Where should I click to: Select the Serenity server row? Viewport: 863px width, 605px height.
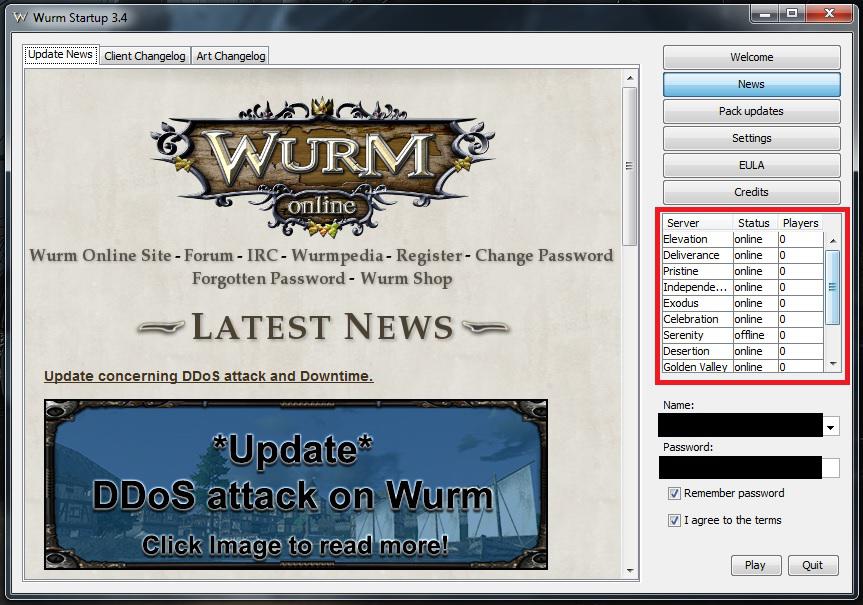tap(743, 335)
